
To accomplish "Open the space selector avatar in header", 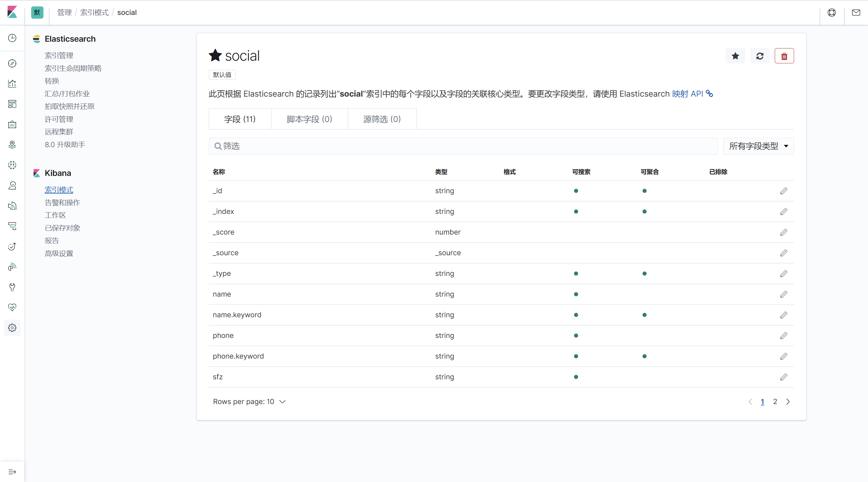I will click(37, 13).
